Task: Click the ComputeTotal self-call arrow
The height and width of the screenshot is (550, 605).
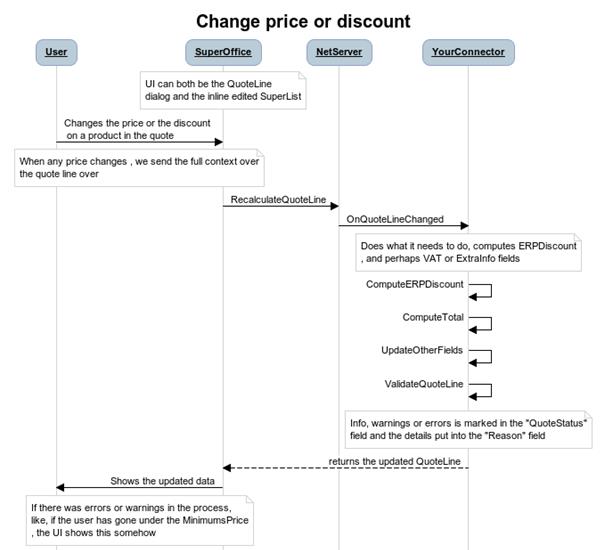Action: tap(480, 324)
